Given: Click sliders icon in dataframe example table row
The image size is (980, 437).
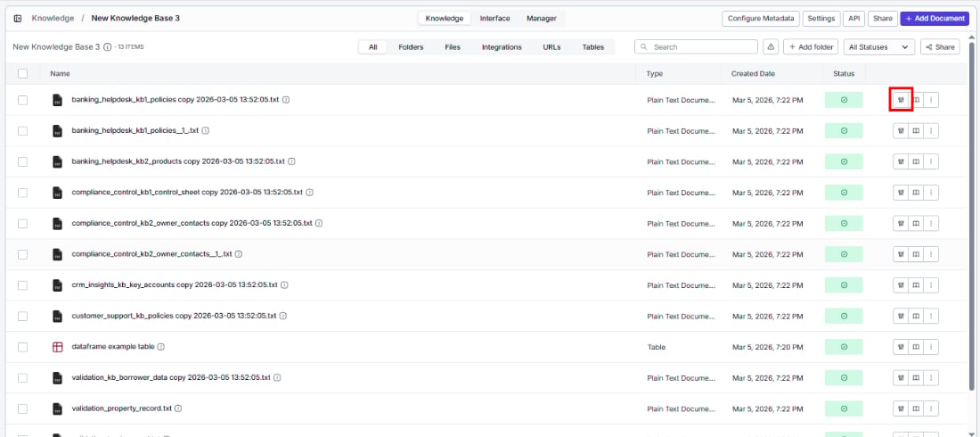Looking at the screenshot, I should point(901,347).
